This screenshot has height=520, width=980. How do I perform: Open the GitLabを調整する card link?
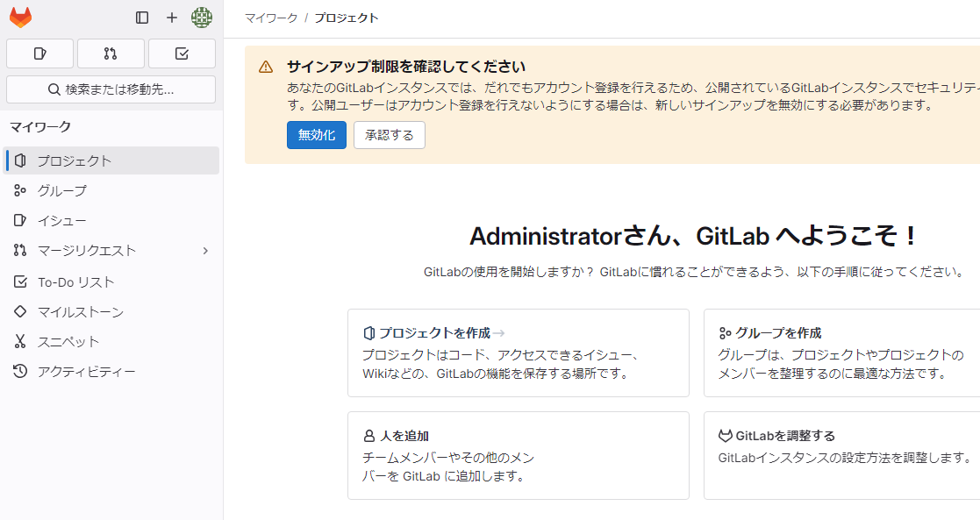point(786,435)
